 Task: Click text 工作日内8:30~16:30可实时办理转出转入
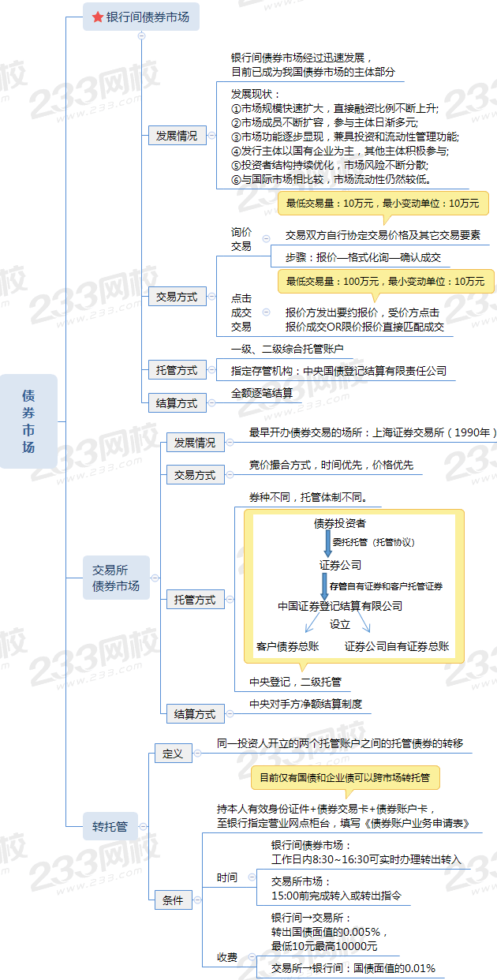pos(366,859)
